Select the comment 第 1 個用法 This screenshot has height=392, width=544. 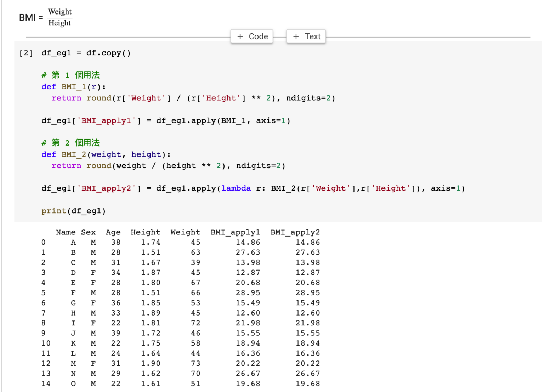coord(70,75)
